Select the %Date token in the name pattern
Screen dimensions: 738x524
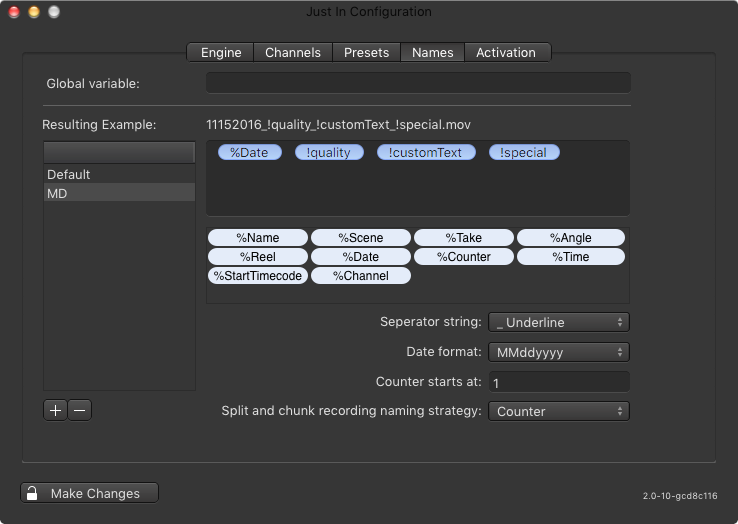tap(249, 153)
